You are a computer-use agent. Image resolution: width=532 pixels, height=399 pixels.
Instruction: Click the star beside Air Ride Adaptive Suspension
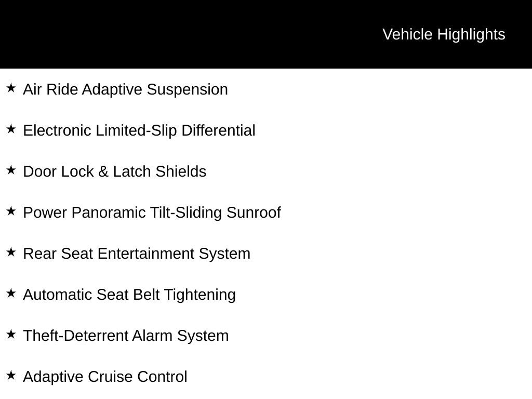[11, 88]
